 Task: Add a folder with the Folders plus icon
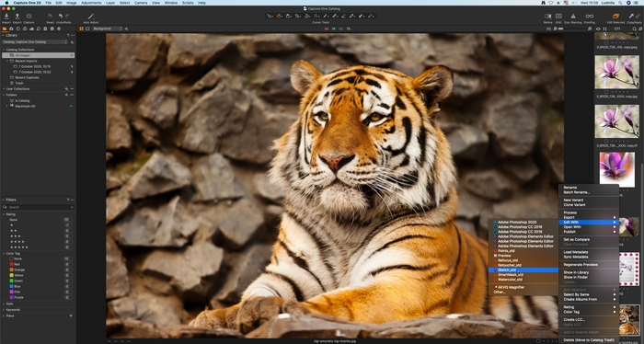tap(66, 95)
